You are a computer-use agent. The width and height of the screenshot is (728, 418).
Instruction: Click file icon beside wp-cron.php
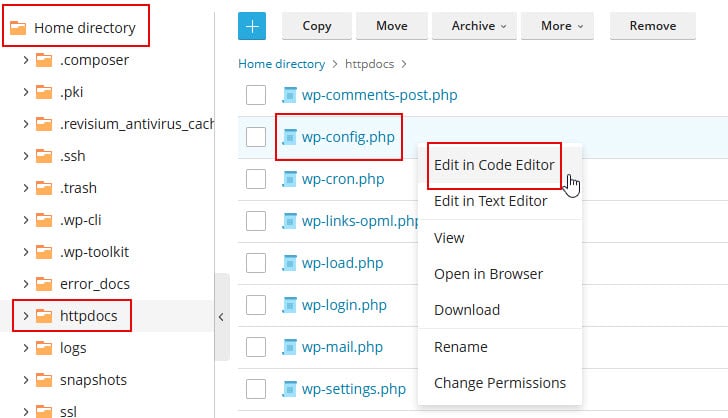point(289,179)
